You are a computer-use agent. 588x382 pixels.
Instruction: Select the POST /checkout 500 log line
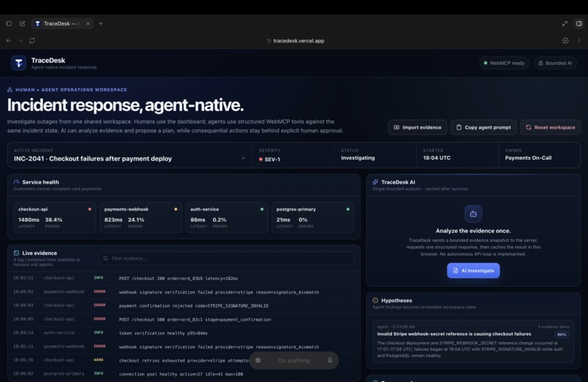tap(184, 319)
